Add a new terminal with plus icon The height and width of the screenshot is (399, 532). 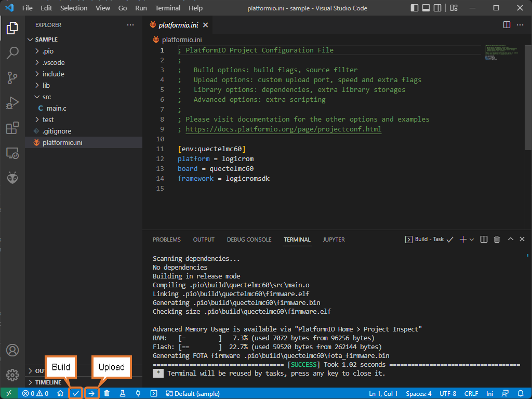(463, 239)
